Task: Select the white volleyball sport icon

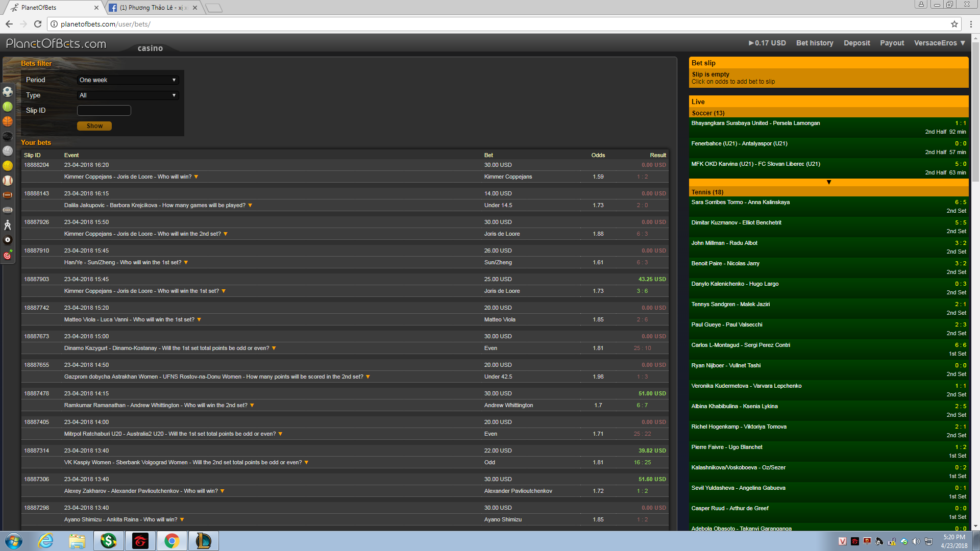Action: click(x=8, y=151)
